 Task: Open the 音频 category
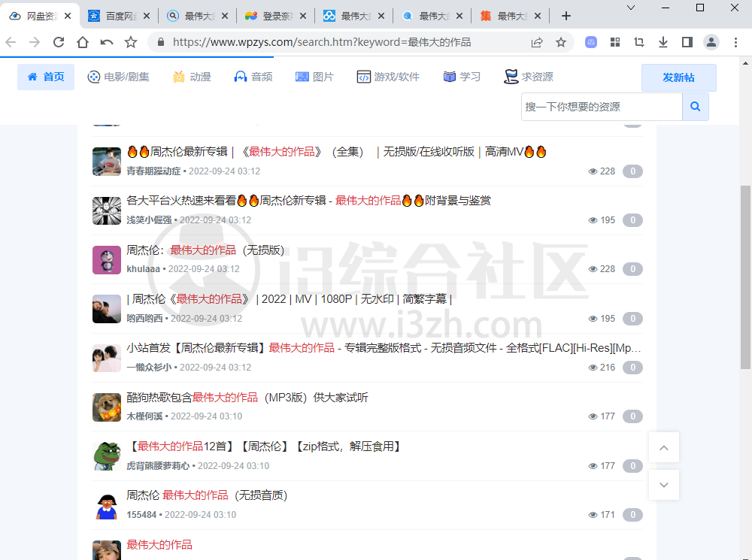click(x=253, y=77)
